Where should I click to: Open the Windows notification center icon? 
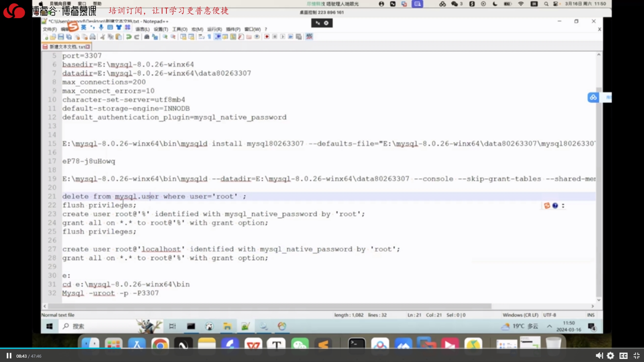point(592,326)
